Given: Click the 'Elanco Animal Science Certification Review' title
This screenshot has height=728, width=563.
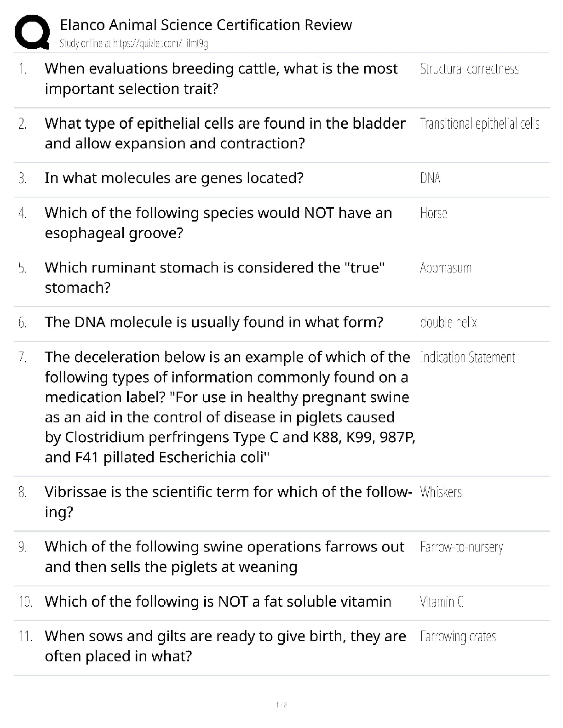Looking at the screenshot, I should pyautogui.click(x=206, y=24).
